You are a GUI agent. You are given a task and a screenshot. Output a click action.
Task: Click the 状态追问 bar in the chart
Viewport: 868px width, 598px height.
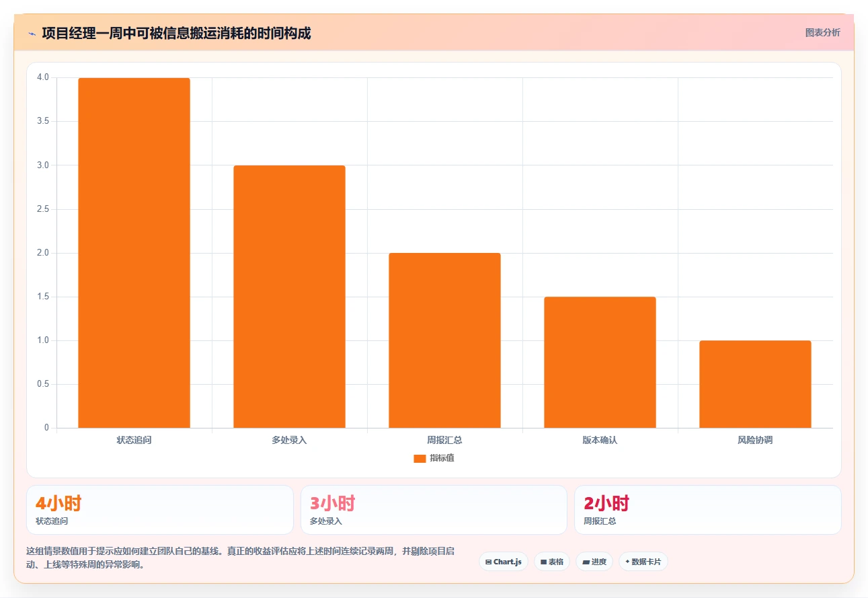[x=134, y=253]
